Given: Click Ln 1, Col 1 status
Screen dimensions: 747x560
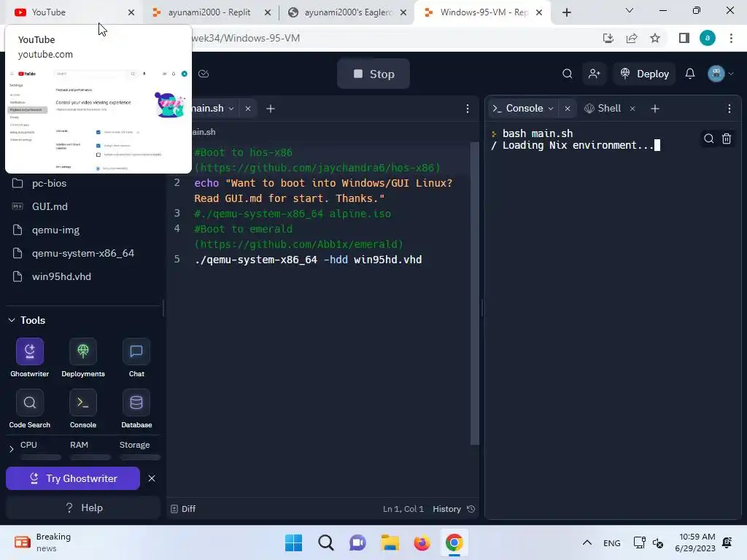Looking at the screenshot, I should point(403,509).
